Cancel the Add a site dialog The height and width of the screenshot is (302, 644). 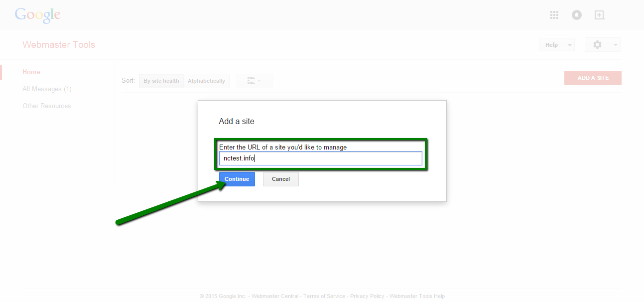point(280,179)
